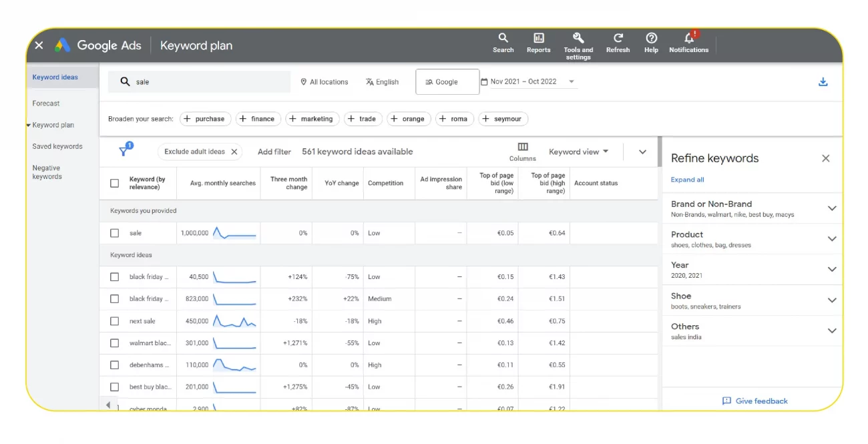Open the Notifications bell
Screen dimensions: 868x444
point(689,42)
